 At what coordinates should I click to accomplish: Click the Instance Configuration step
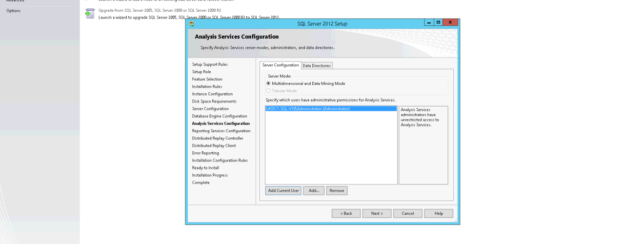point(212,94)
